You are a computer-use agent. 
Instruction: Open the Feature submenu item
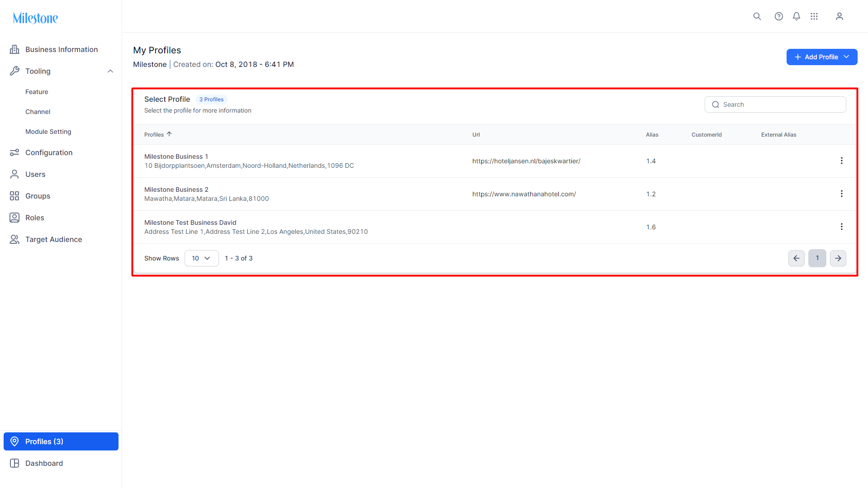click(x=37, y=92)
